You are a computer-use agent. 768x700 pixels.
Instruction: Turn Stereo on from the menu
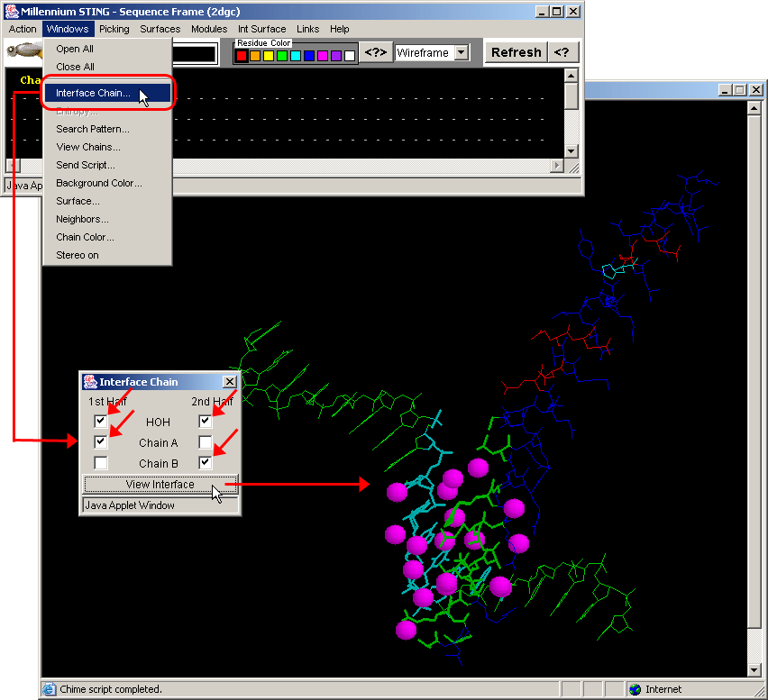click(x=108, y=255)
